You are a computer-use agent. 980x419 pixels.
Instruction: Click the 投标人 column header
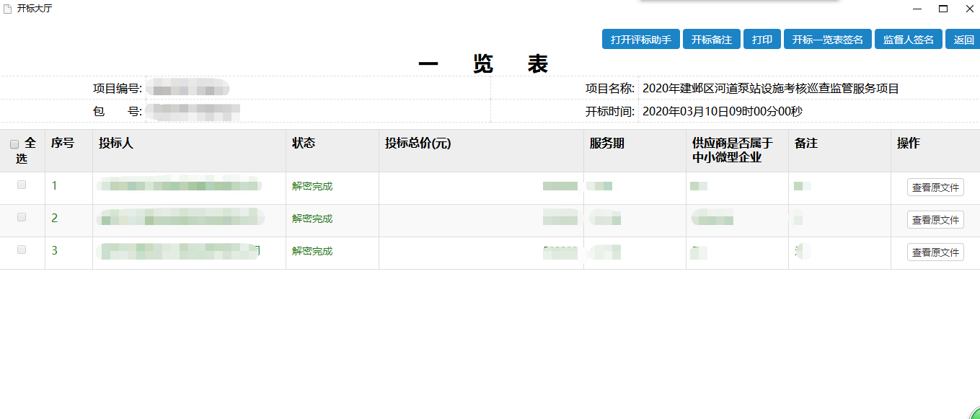point(116,144)
